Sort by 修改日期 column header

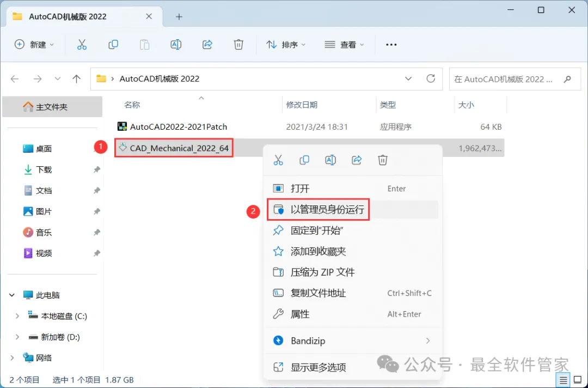[302, 105]
